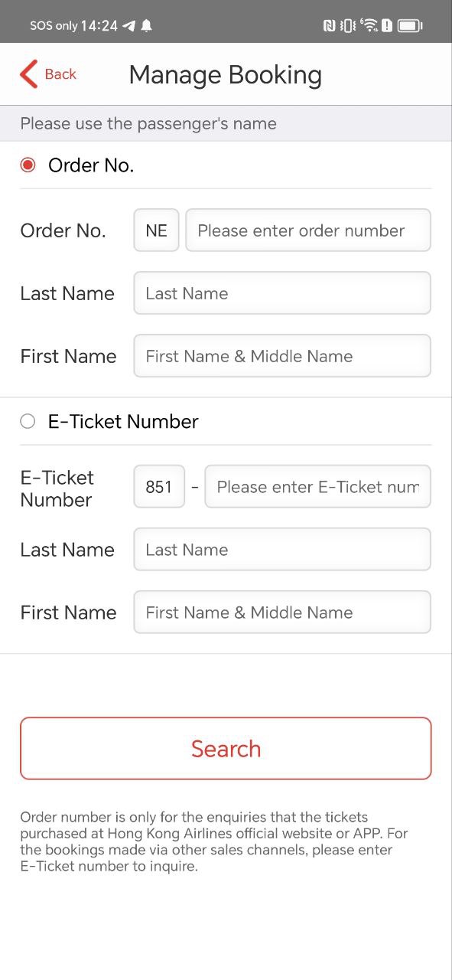Focus the order number input field
This screenshot has width=452, height=980.
point(308,230)
